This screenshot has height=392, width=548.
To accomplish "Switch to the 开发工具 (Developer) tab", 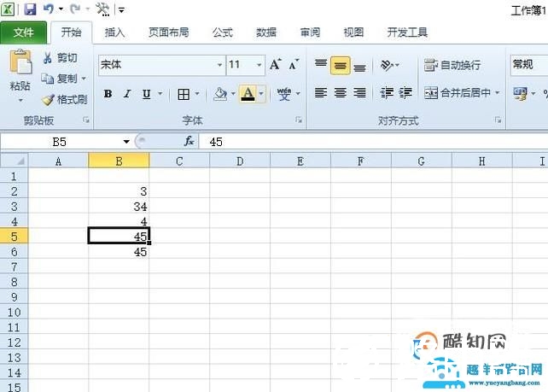I will [407, 32].
